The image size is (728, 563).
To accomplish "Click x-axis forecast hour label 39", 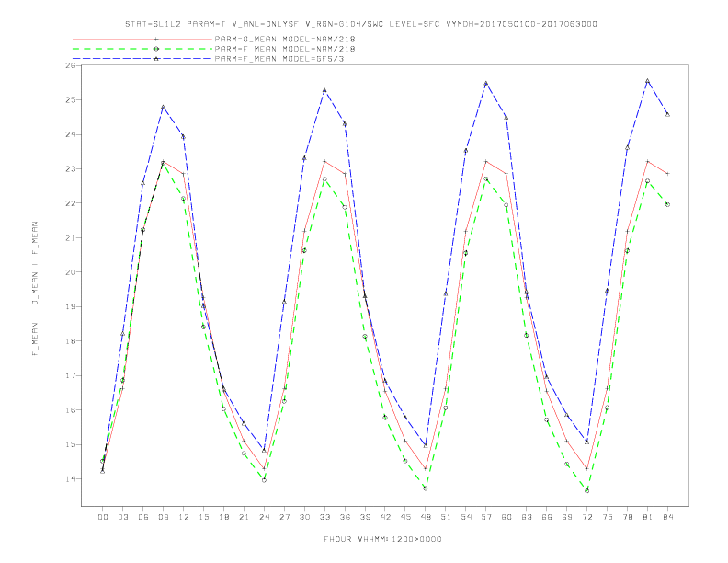I will 365,517.
